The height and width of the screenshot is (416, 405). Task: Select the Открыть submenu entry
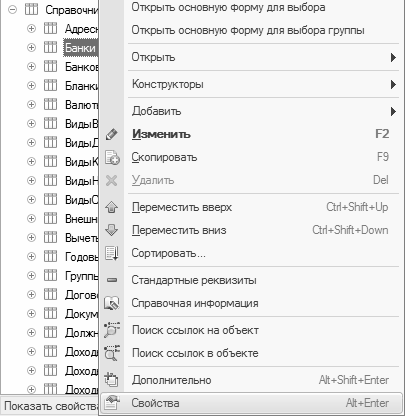click(263, 57)
